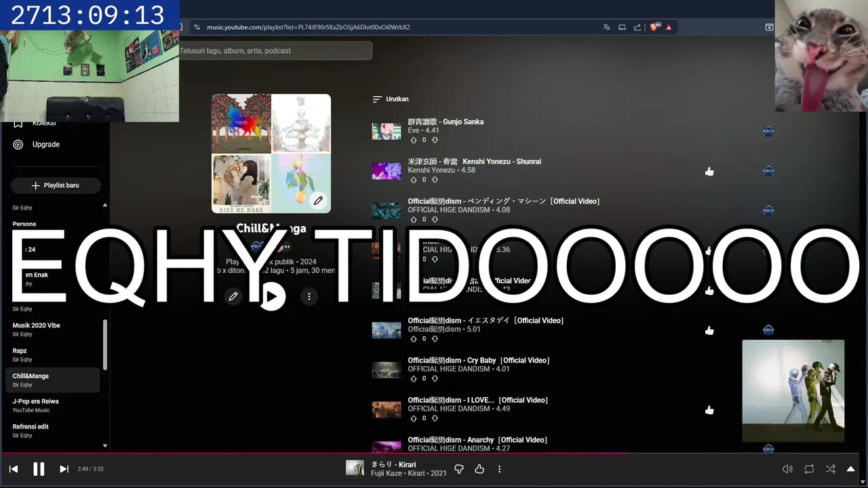Skip to the previous track
Viewport: 868px width, 488px height.
(x=14, y=469)
